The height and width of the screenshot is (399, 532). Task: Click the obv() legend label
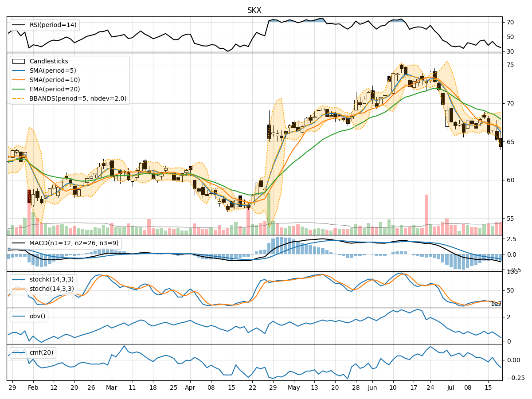(38, 316)
